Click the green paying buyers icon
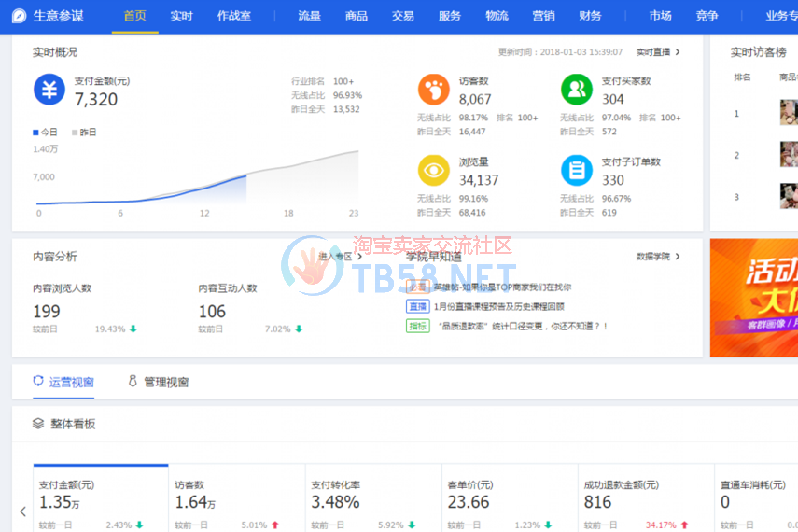Screen dimensions: 798x532 click(577, 90)
